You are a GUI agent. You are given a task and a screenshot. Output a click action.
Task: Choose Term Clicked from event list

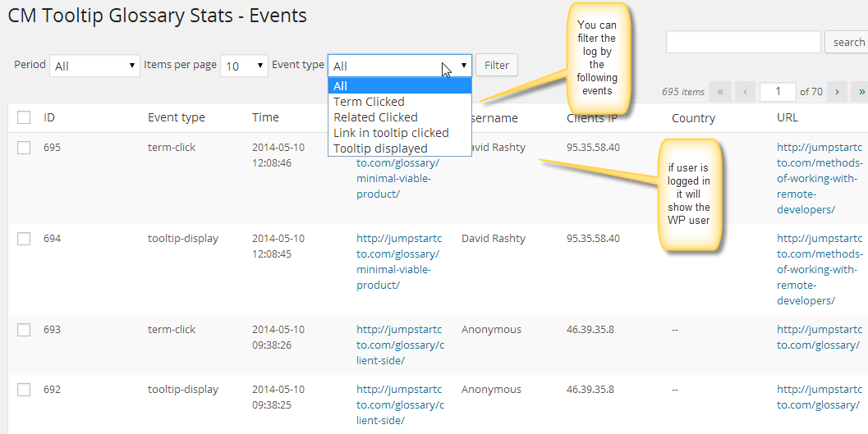(369, 102)
